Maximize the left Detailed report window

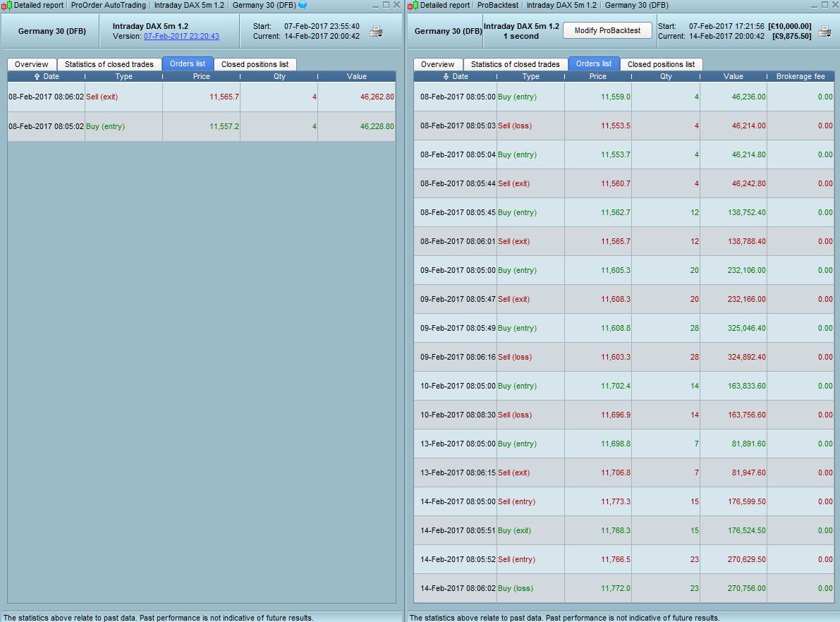point(386,5)
